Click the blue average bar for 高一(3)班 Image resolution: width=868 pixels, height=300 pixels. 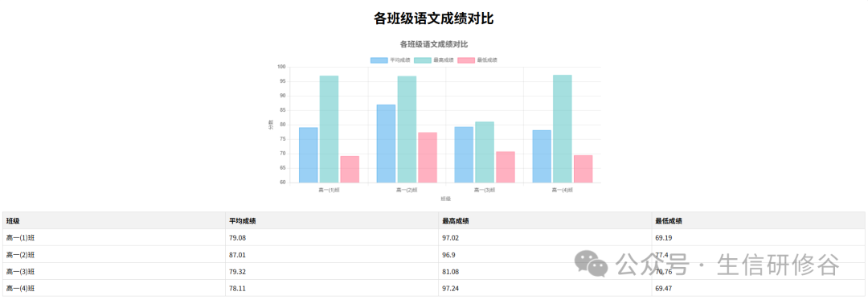464,154
